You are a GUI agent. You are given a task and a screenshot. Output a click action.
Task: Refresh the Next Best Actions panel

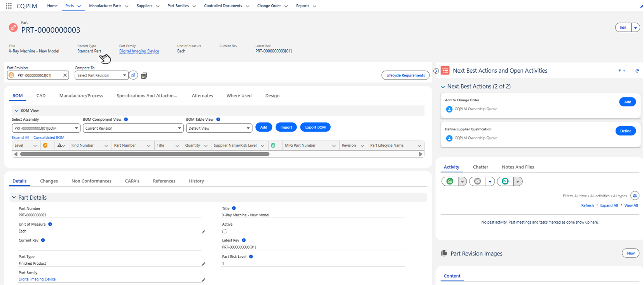tap(637, 71)
